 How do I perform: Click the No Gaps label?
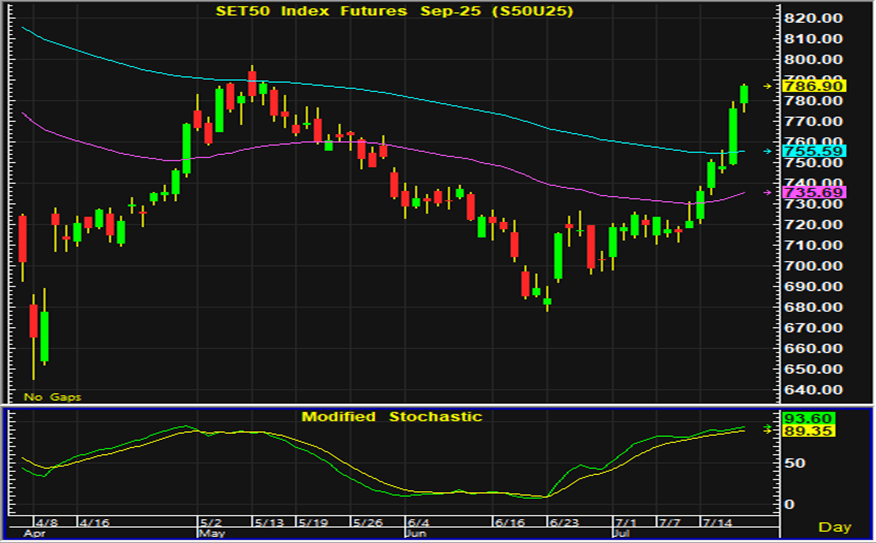[52, 397]
